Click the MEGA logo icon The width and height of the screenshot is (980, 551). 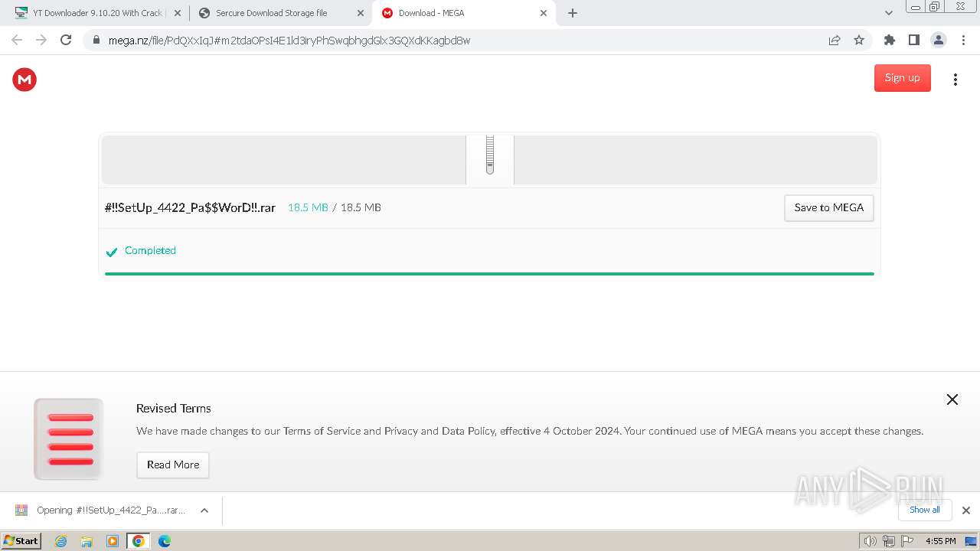24,79
